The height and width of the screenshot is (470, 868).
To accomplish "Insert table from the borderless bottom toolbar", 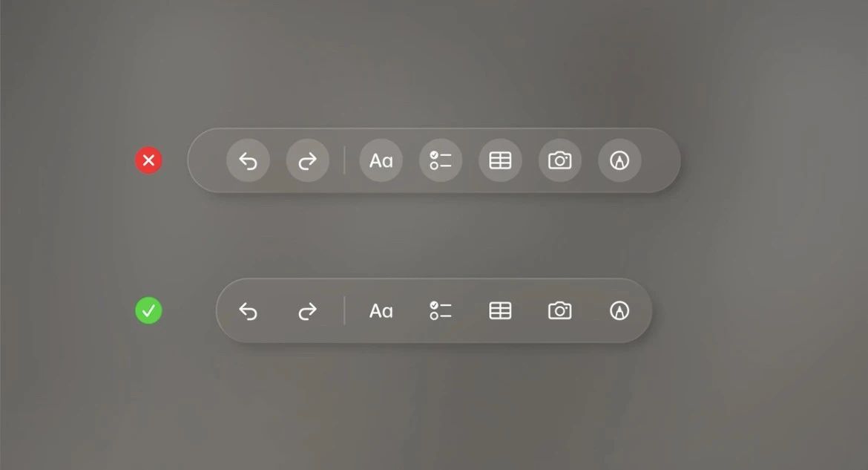I will pos(501,311).
